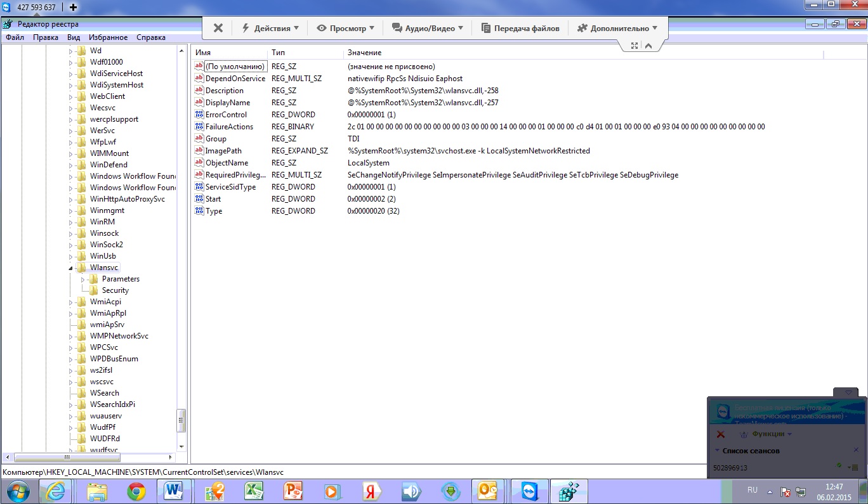
Task: Open the Функции dropdown in TeamViewer panel
Action: click(766, 434)
